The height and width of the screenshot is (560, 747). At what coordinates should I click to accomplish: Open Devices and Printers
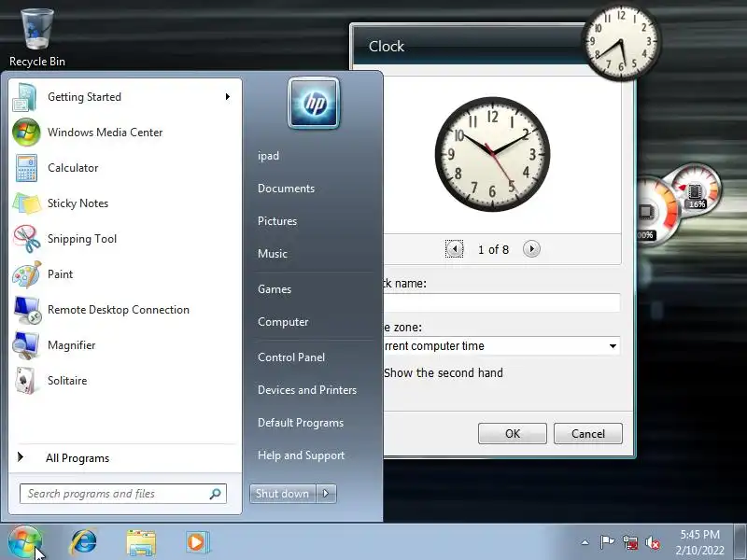307,390
